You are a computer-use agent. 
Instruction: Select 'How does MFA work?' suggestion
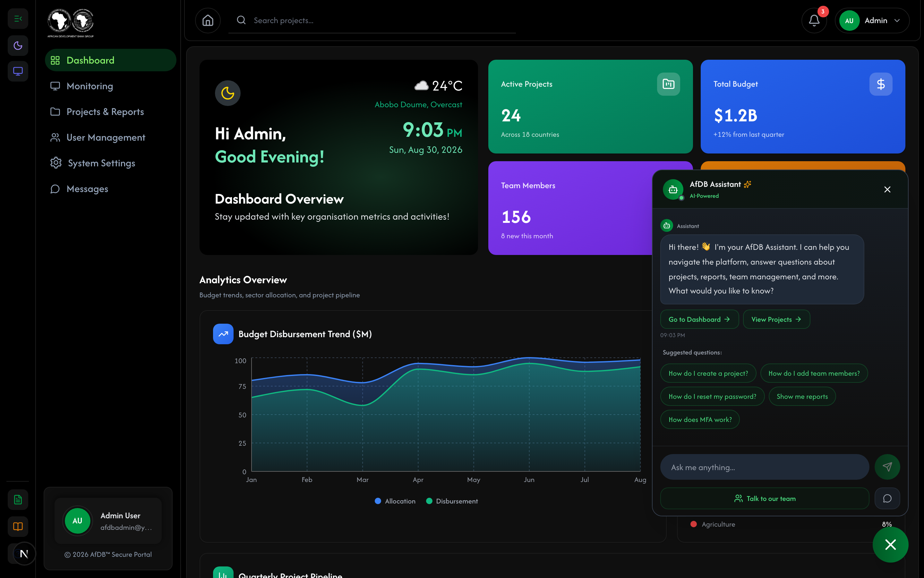point(700,420)
